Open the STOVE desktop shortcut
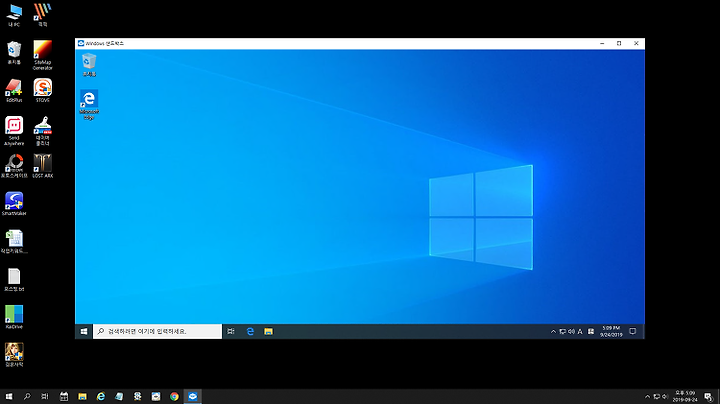Screen dimensions: 720x404 [x=43, y=90]
